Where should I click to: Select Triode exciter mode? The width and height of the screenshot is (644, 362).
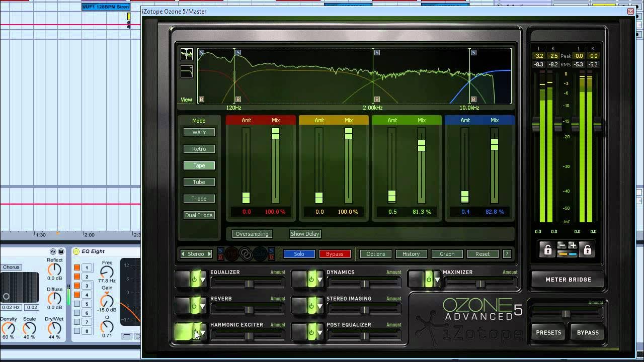[199, 199]
